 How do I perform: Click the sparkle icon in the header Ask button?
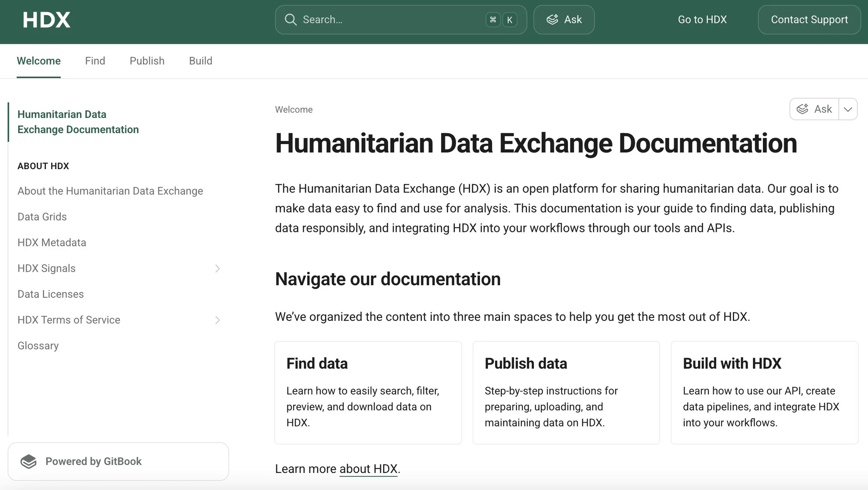tap(552, 19)
